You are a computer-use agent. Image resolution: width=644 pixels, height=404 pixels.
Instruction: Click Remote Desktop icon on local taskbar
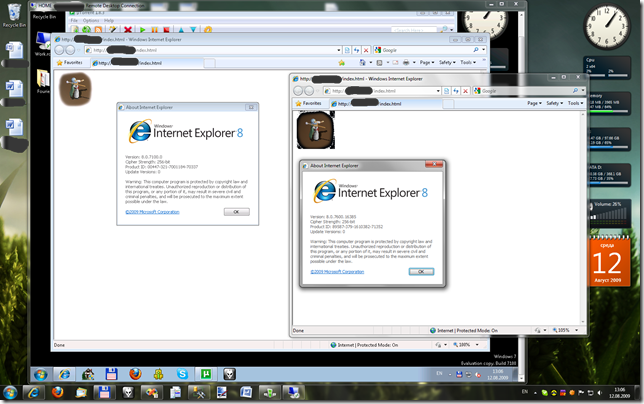tap(293, 393)
